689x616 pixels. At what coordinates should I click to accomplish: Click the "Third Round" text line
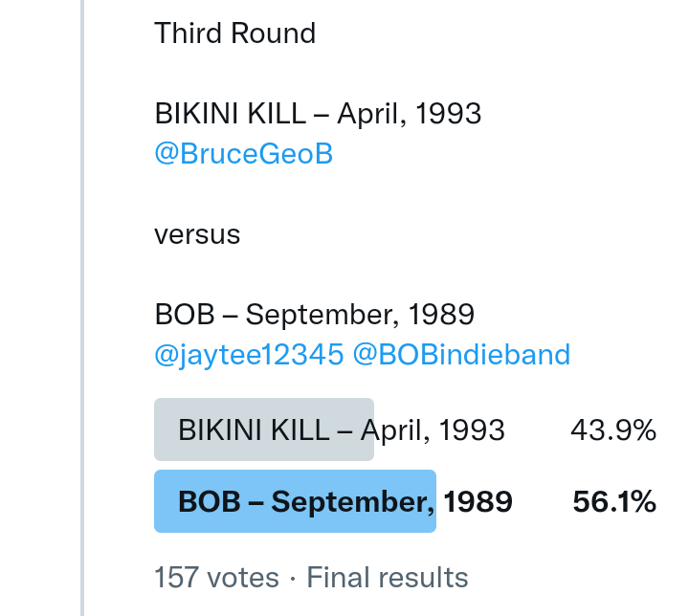[x=234, y=33]
